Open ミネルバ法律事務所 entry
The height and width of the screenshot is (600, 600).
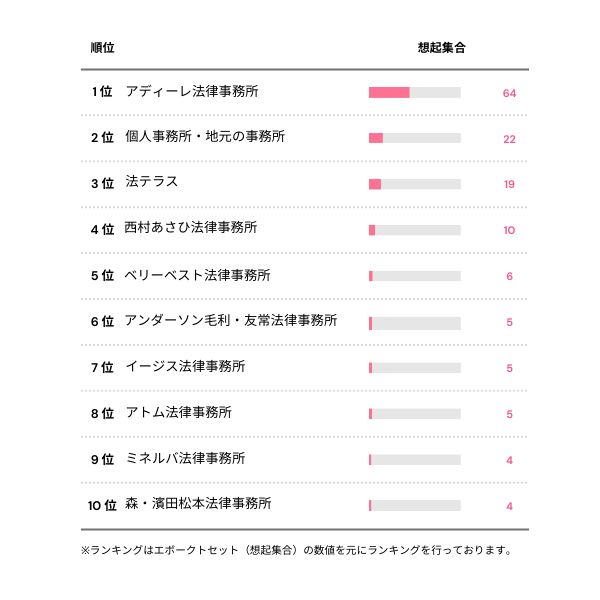click(185, 459)
